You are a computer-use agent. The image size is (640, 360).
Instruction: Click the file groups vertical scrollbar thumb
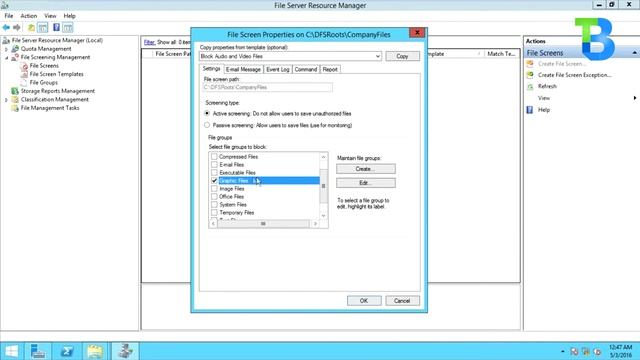click(323, 186)
